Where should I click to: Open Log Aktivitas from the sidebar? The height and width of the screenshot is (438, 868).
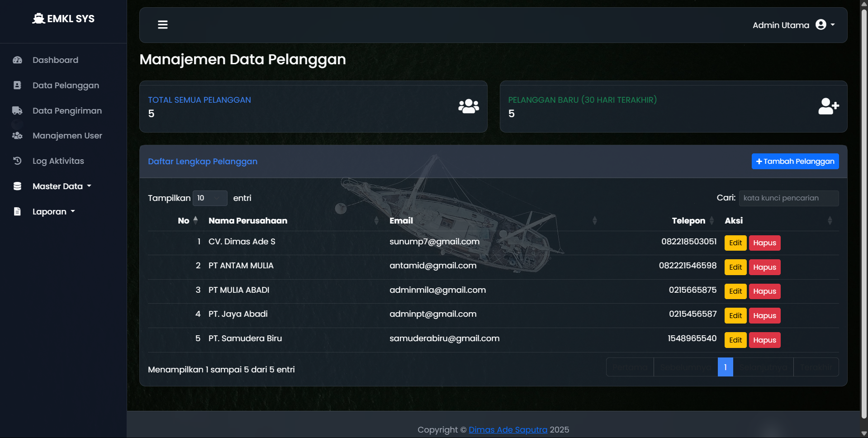58,161
